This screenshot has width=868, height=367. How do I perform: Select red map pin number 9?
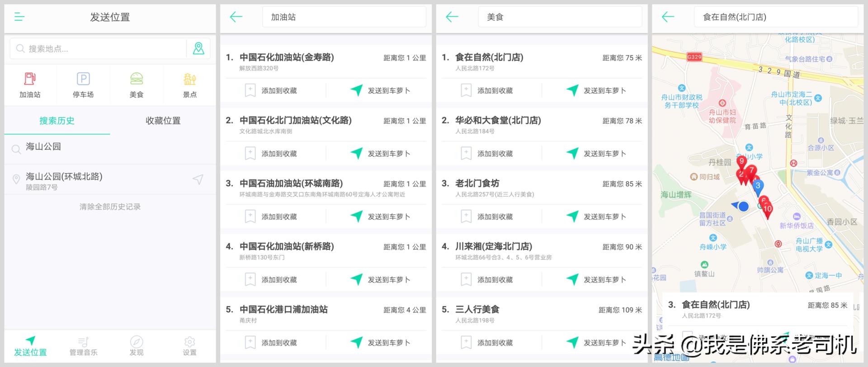tap(741, 162)
